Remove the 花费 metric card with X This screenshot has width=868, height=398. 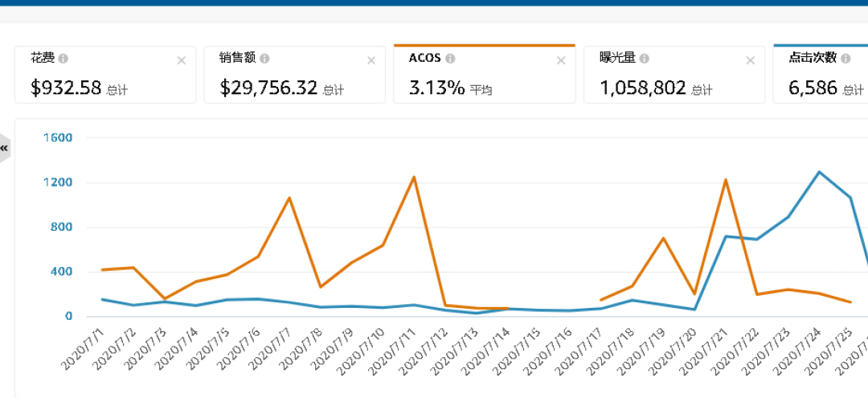click(x=182, y=60)
